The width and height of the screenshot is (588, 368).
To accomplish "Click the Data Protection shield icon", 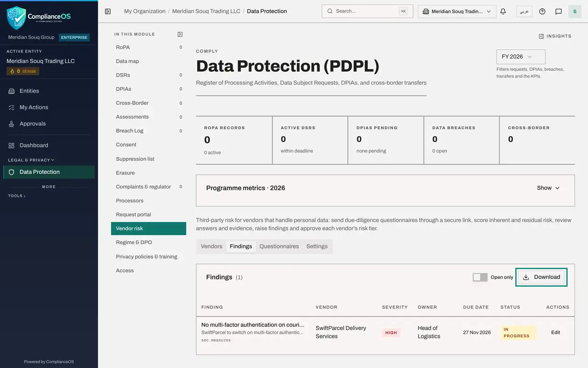I will pyautogui.click(x=11, y=172).
